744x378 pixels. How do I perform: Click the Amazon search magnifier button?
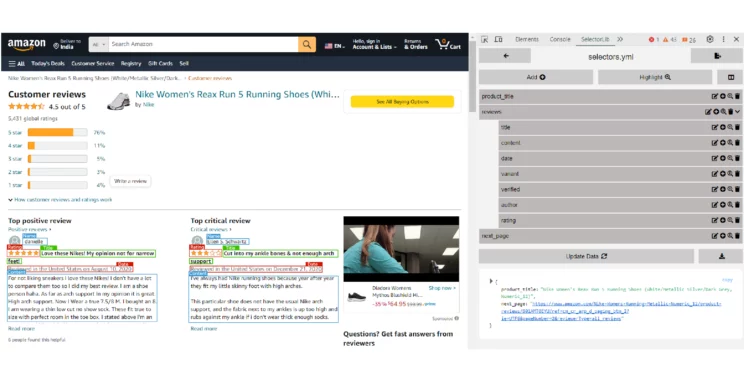pyautogui.click(x=307, y=45)
